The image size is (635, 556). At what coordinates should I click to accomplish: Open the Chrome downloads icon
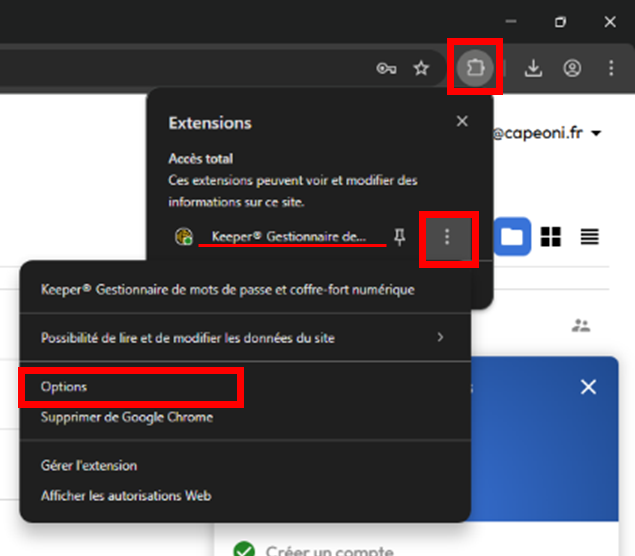point(533,68)
